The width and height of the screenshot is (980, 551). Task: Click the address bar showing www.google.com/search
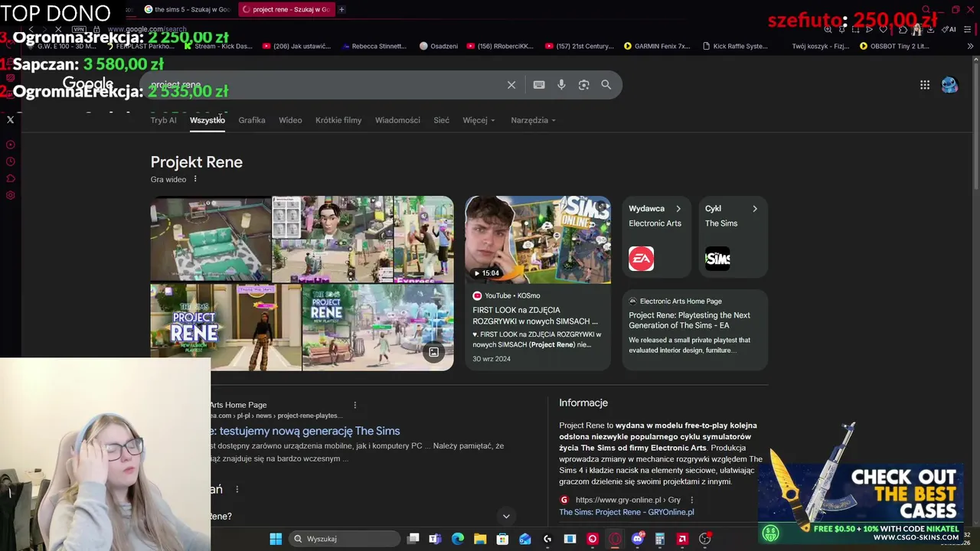(x=145, y=29)
